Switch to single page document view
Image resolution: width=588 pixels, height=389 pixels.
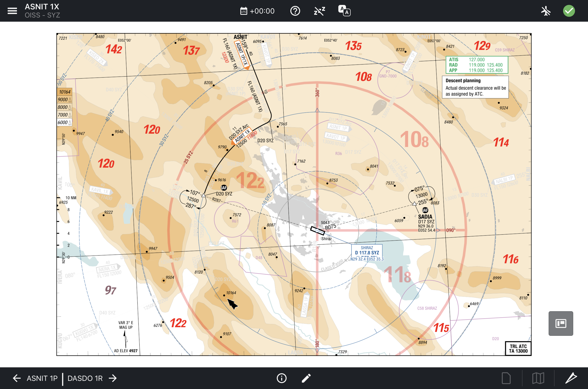[506, 378]
